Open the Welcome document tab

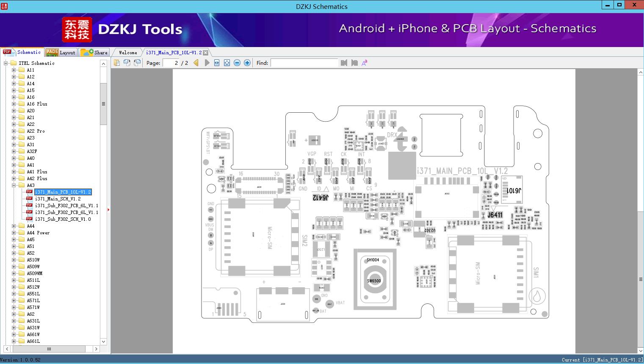tap(128, 53)
